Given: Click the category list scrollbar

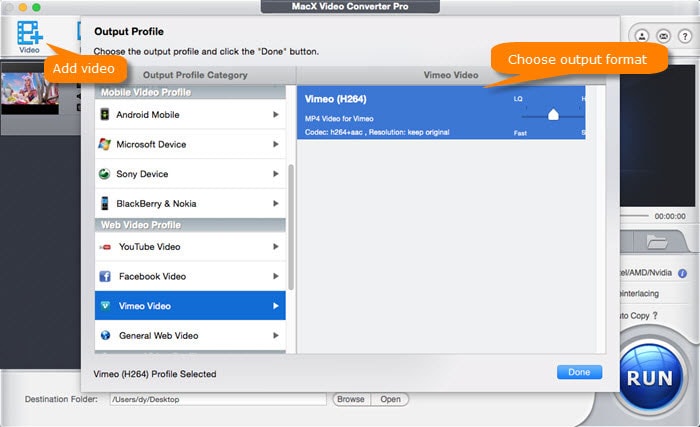Looking at the screenshot, I should click(x=291, y=227).
